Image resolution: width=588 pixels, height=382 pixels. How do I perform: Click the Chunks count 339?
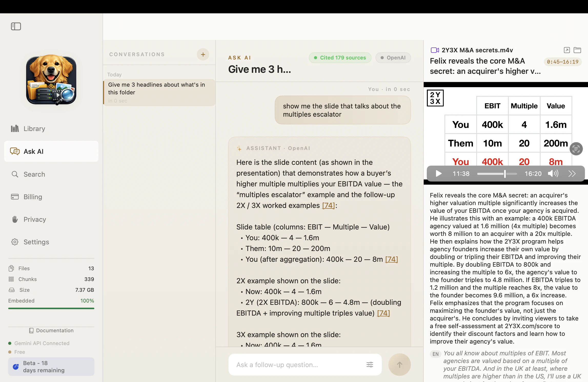point(89,279)
